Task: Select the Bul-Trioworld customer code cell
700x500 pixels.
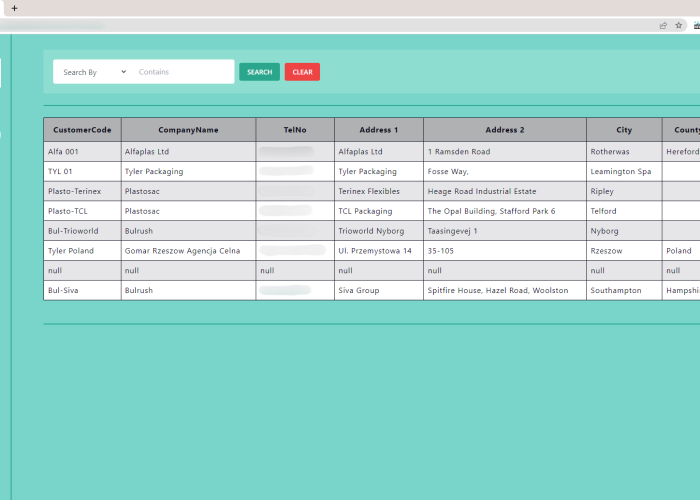Action: click(x=82, y=231)
